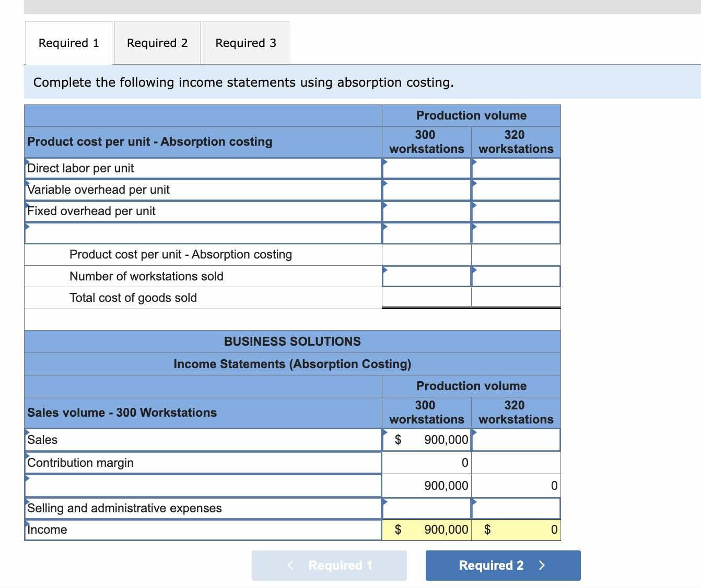Select blank cost row field under 320 workstations
701x588 pixels.
(x=516, y=233)
